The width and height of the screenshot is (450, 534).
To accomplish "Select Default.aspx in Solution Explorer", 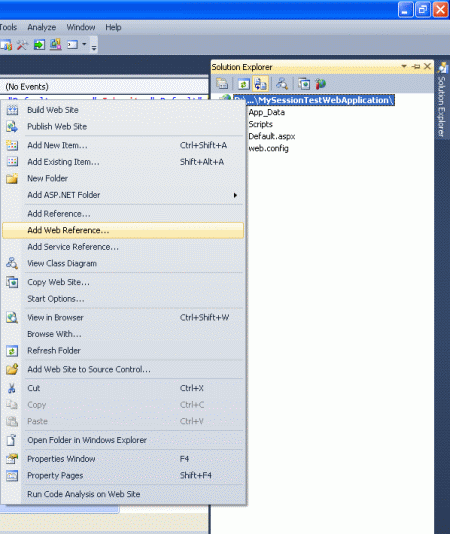I will [x=271, y=136].
